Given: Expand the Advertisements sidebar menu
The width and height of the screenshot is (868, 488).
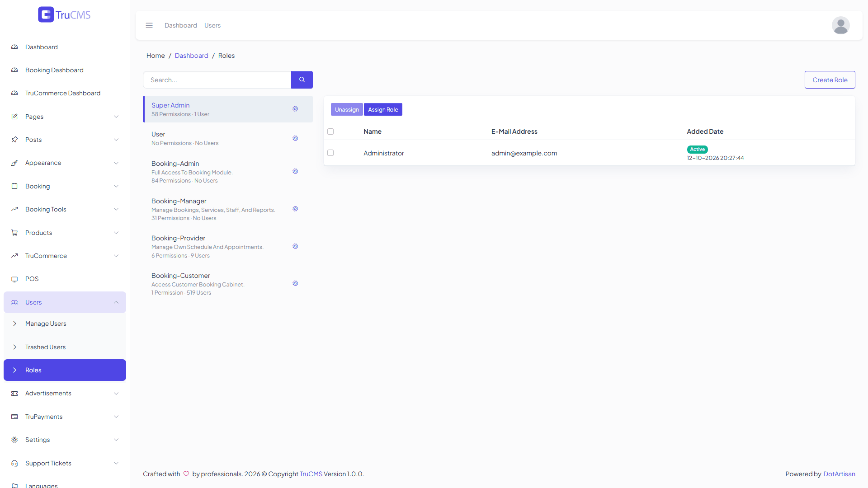Looking at the screenshot, I should pyautogui.click(x=65, y=393).
